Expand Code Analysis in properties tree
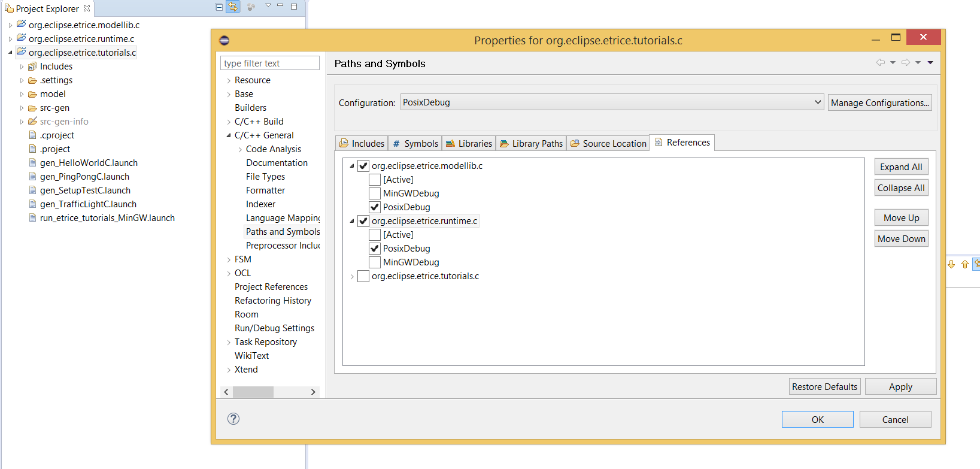 point(240,149)
